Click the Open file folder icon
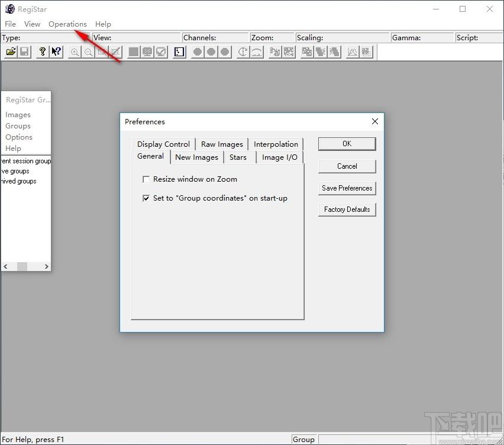 pyautogui.click(x=11, y=51)
